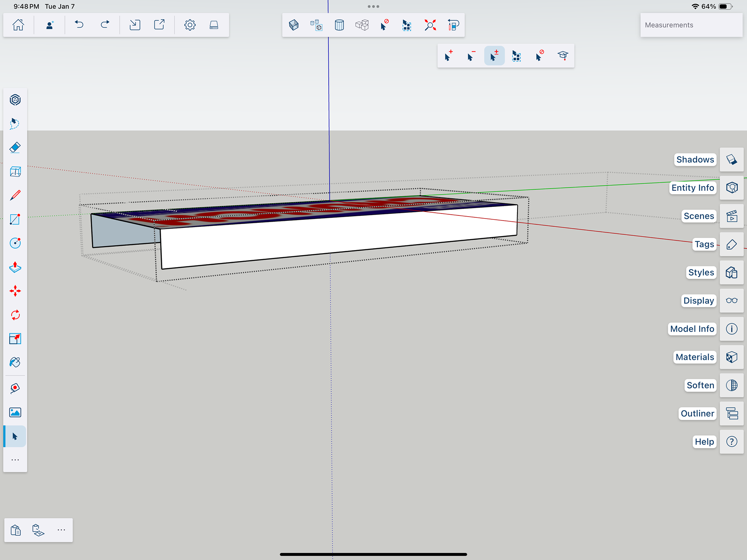Toggle subtract-from-selection minus cursor mode
The image size is (747, 560).
(471, 56)
